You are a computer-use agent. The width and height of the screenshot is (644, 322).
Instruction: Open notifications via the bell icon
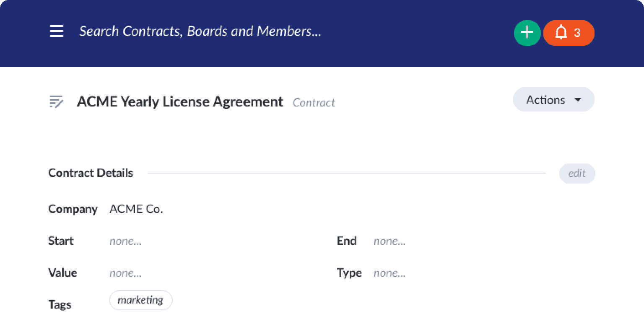(x=562, y=33)
